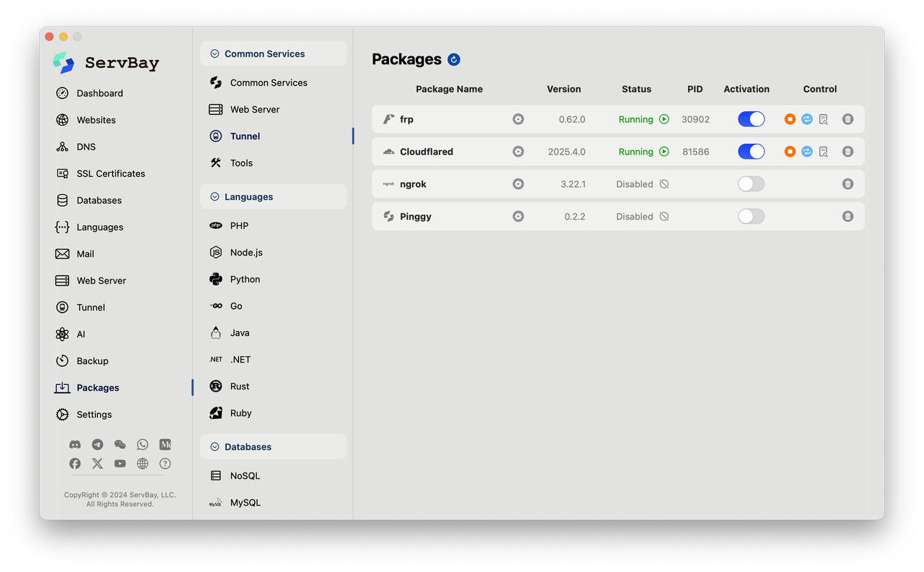Select MySQL in the package categories
924x572 pixels.
245,503
